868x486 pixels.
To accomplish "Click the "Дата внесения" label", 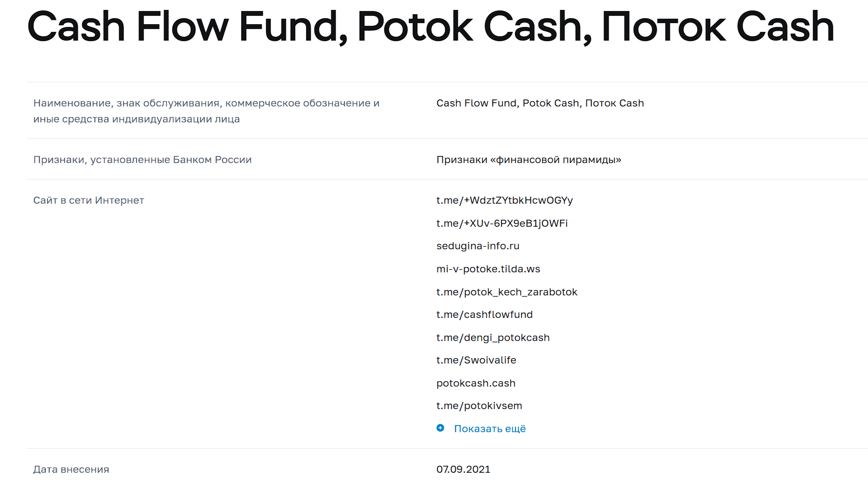I will pos(71,470).
